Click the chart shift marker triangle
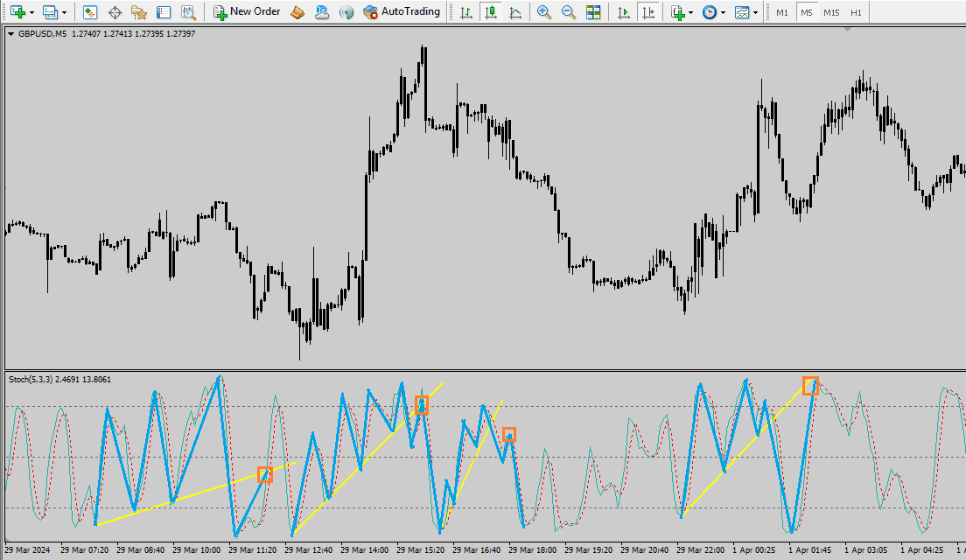 coord(847,28)
